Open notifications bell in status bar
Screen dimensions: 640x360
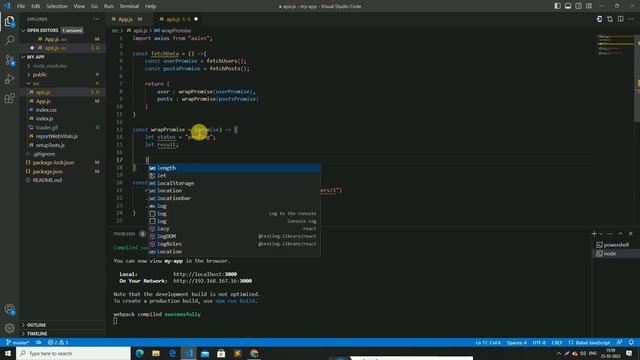pos(631,342)
